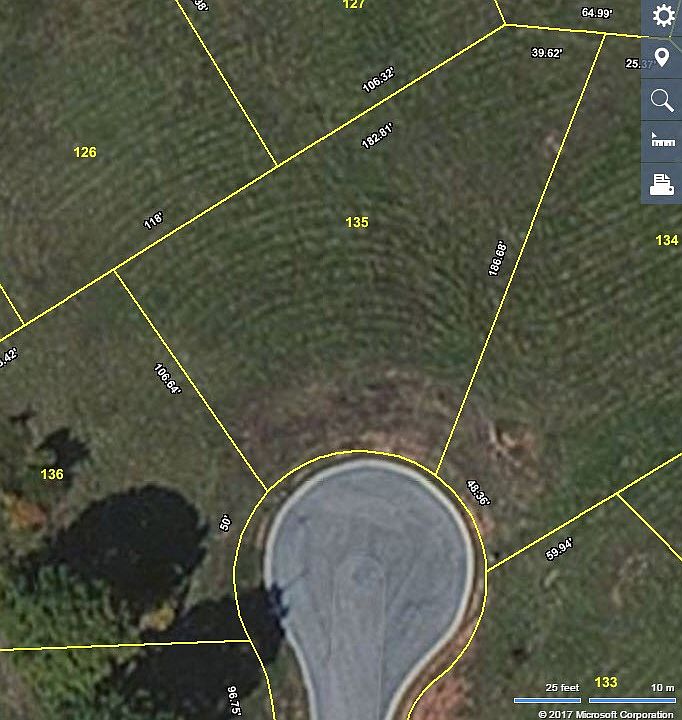
Task: Select parcel label 136
Action: (52, 474)
